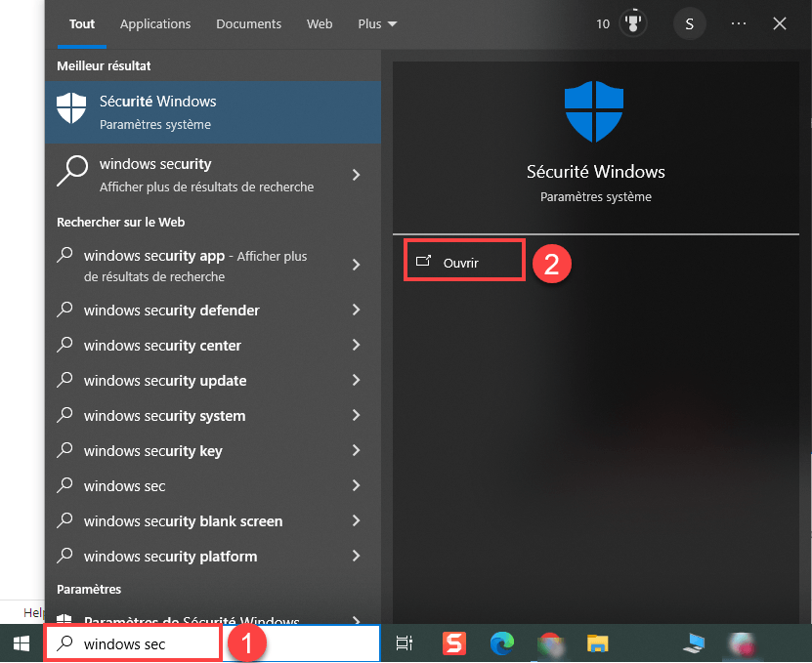Open File Explorer from the taskbar
The width and height of the screenshot is (812, 663).
point(598,643)
